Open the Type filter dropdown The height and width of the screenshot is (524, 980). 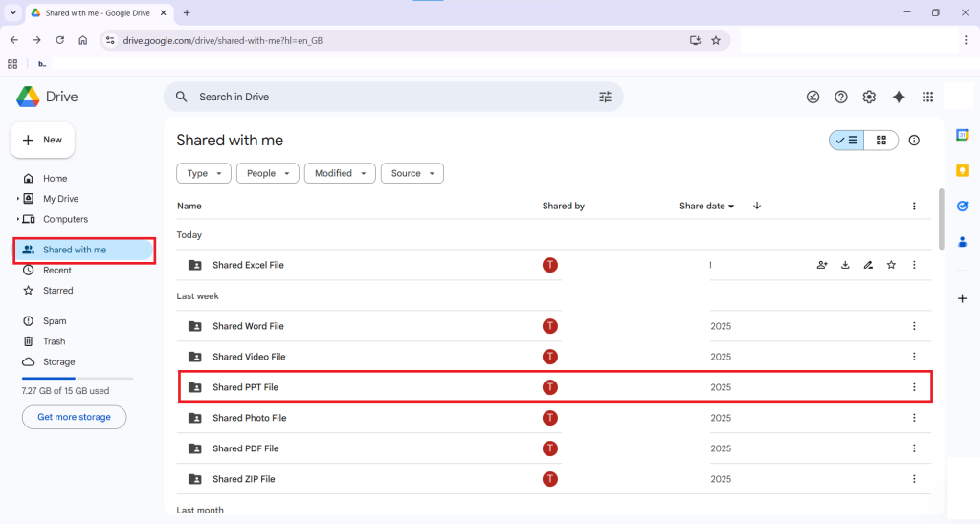pyautogui.click(x=204, y=173)
